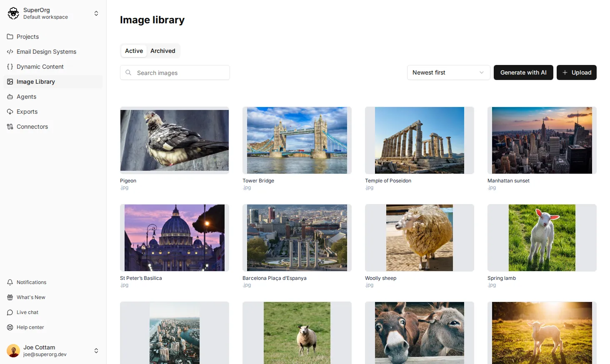Click the Image library page heading
610x364 pixels.
tap(152, 20)
